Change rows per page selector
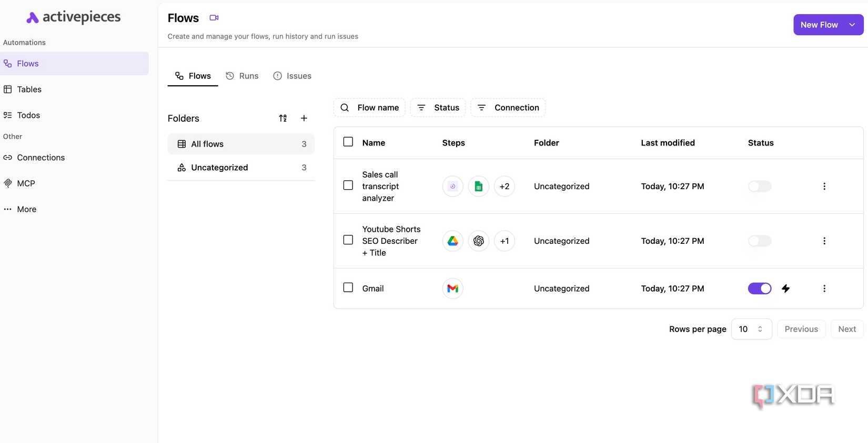The height and width of the screenshot is (443, 868). pos(752,329)
